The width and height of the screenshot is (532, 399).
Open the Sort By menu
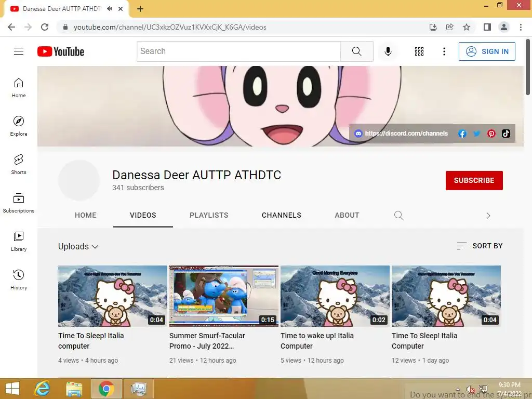pyautogui.click(x=480, y=246)
